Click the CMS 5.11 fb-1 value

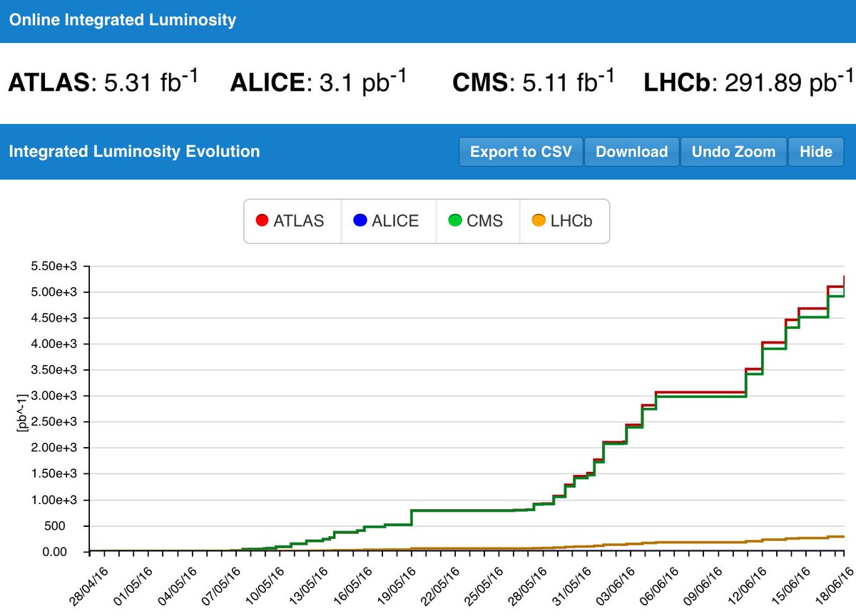[533, 81]
